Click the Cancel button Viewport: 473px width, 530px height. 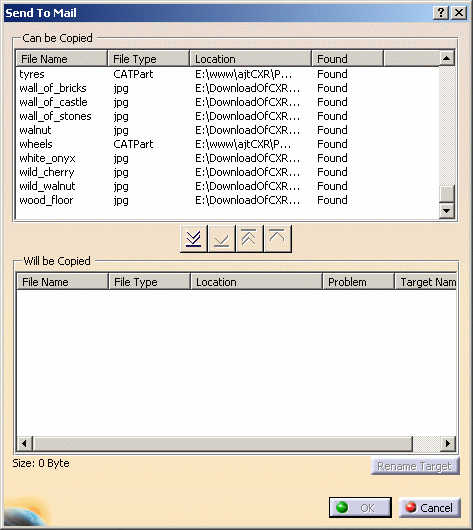point(430,507)
